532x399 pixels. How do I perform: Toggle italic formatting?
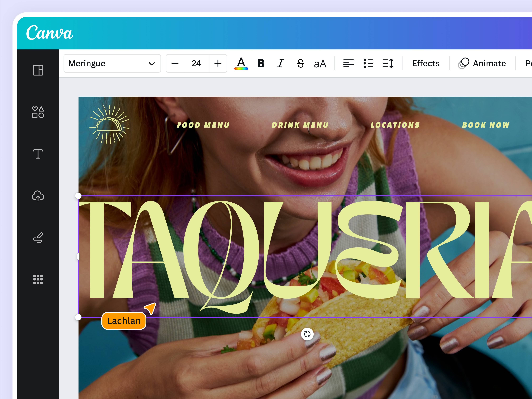[x=280, y=63]
